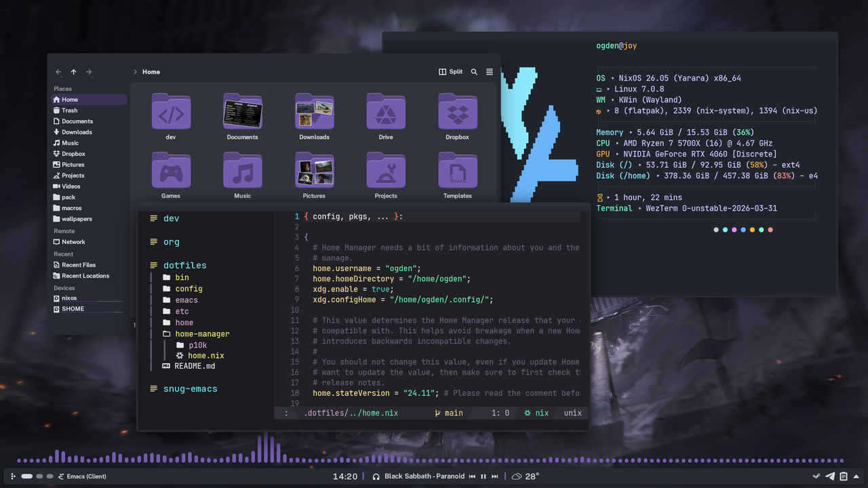Viewport: 868px width, 488px height.
Task: Expand the breadcrumb chevron before Home
Action: [135, 72]
